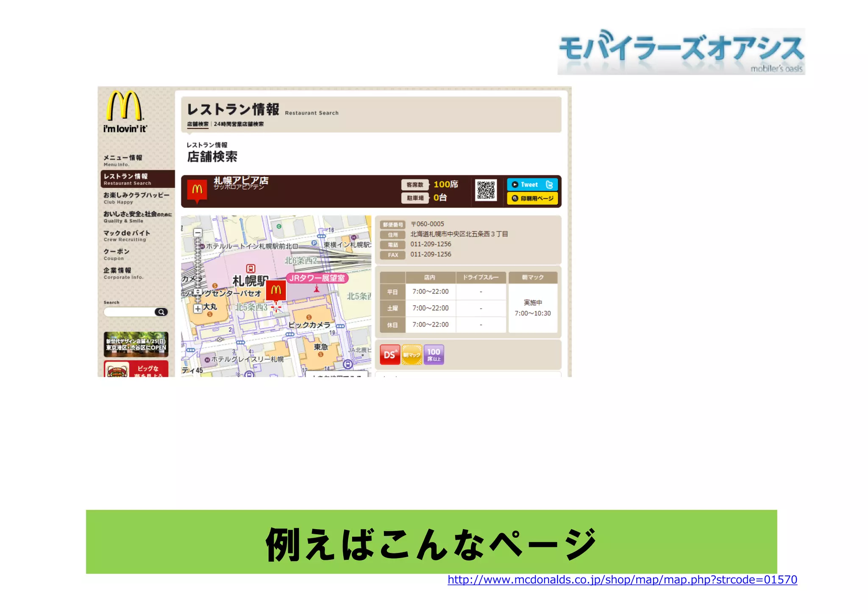Open the store QR code image

tap(486, 190)
